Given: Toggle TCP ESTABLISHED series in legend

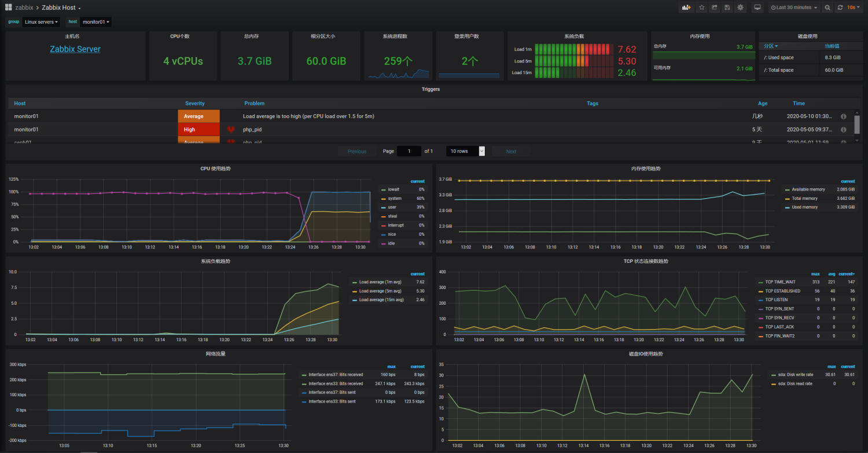Looking at the screenshot, I should click(x=782, y=291).
